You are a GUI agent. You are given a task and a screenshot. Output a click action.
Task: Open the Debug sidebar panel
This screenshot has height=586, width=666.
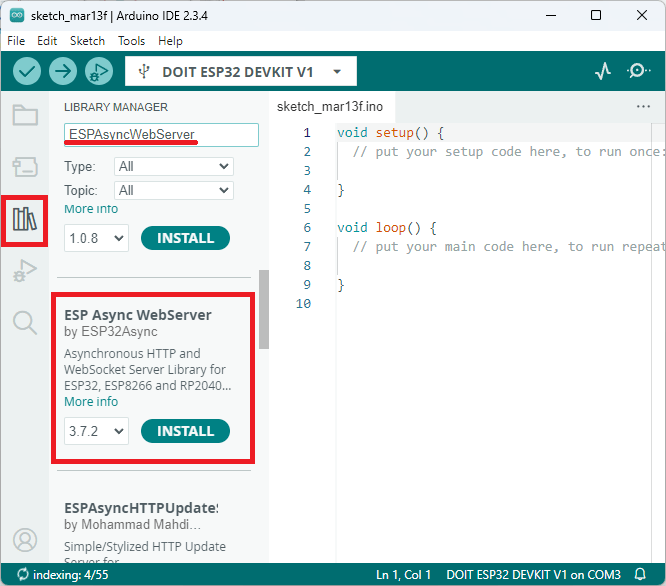pos(25,271)
